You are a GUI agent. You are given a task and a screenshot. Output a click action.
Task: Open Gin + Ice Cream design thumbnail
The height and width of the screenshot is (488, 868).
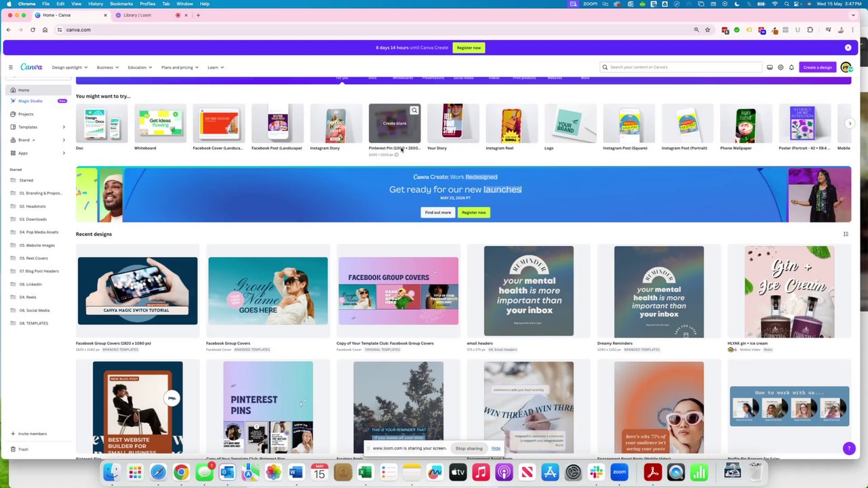[789, 291]
